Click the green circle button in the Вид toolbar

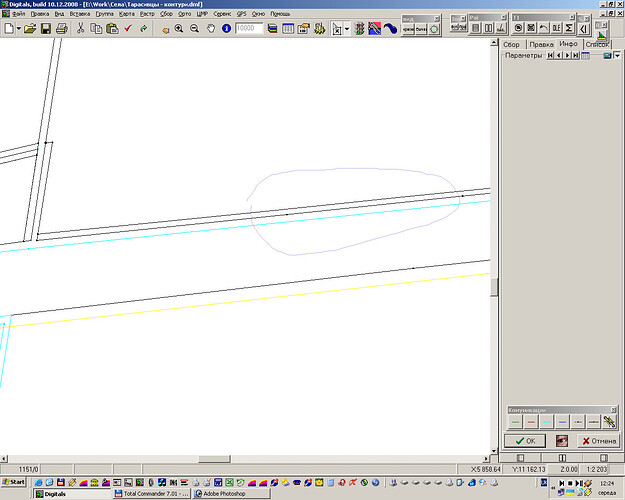[434, 29]
